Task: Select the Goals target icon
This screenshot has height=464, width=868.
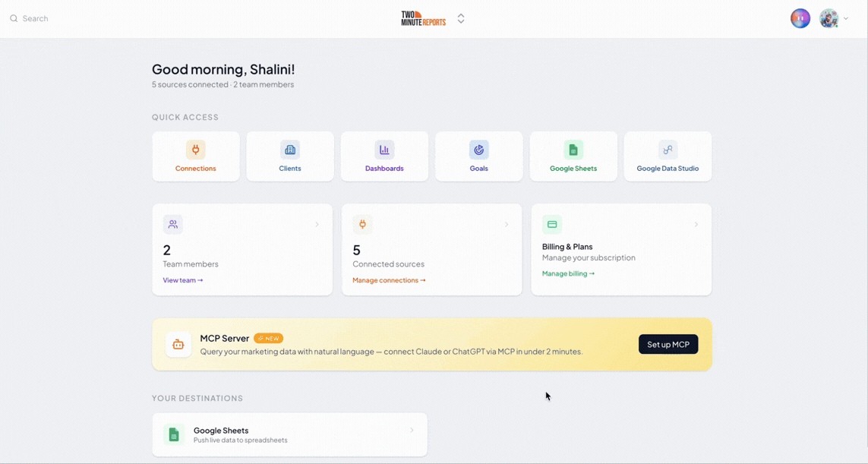Action: click(x=479, y=150)
